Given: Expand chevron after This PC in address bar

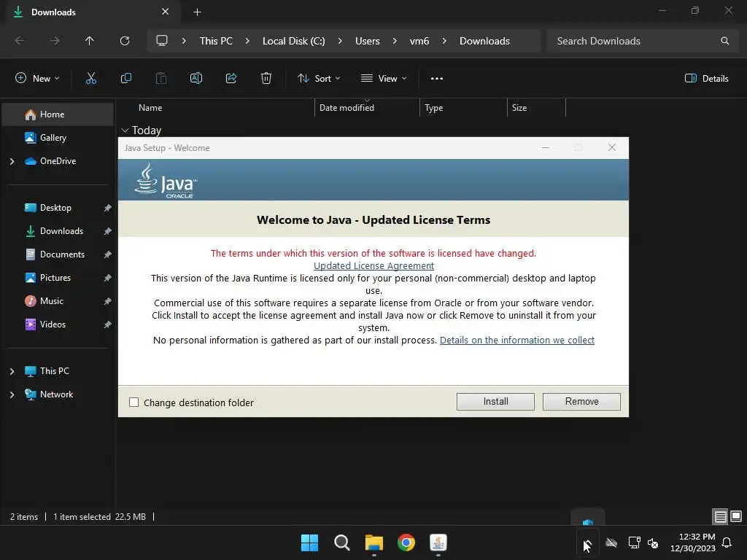Looking at the screenshot, I should 247,41.
